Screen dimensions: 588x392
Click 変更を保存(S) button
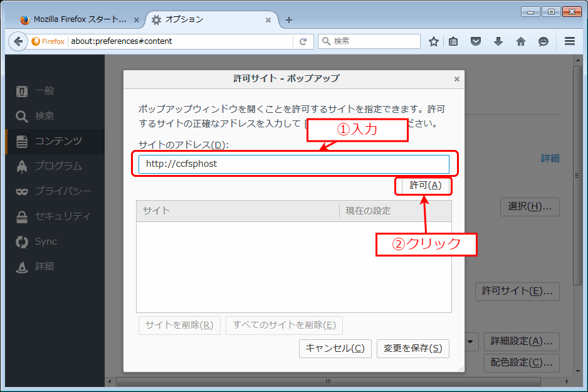tap(413, 349)
